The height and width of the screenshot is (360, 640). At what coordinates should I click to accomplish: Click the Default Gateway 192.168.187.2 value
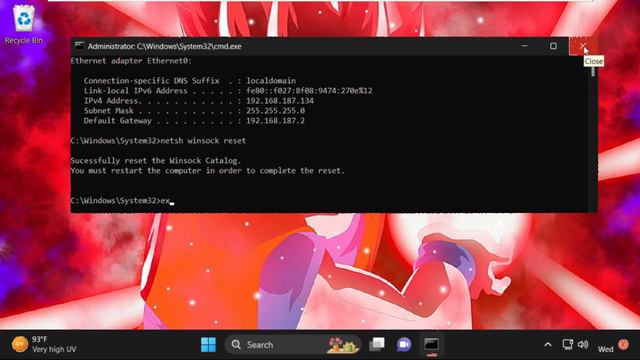coord(275,121)
